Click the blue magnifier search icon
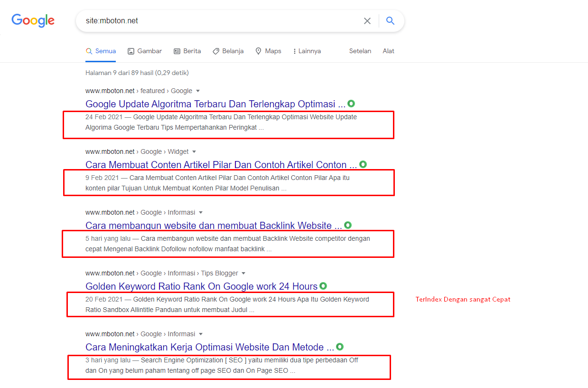588x388 pixels. [390, 21]
